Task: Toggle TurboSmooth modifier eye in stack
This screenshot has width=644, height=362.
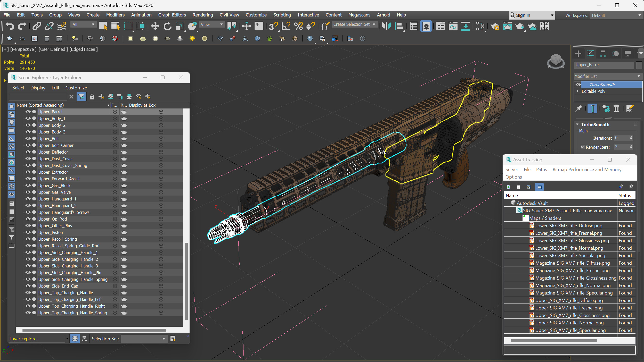Action: pyautogui.click(x=578, y=85)
